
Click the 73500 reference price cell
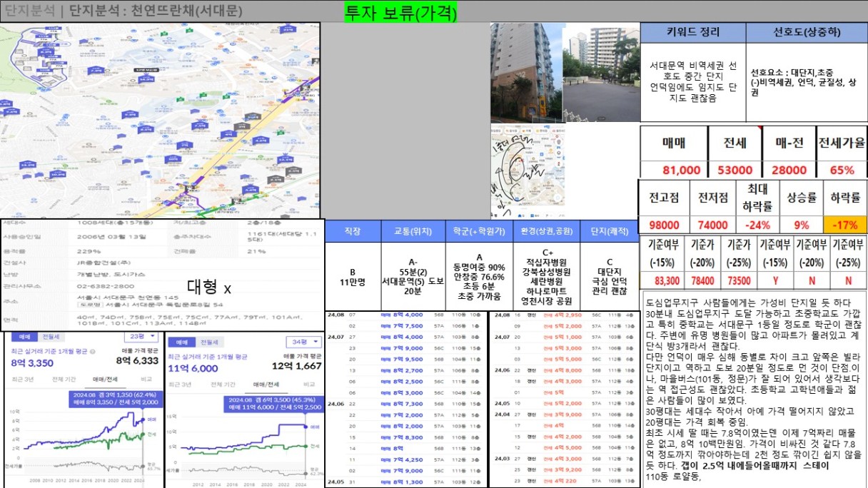point(738,281)
